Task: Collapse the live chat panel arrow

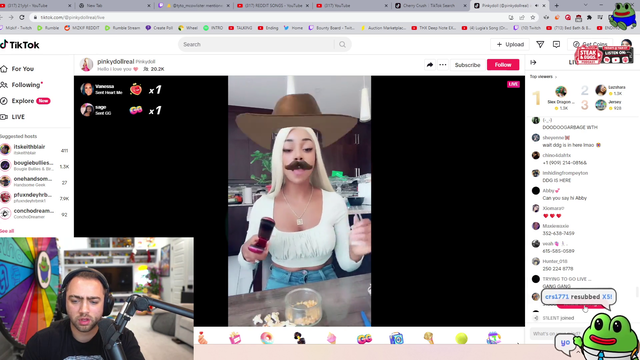Action: coord(533,62)
